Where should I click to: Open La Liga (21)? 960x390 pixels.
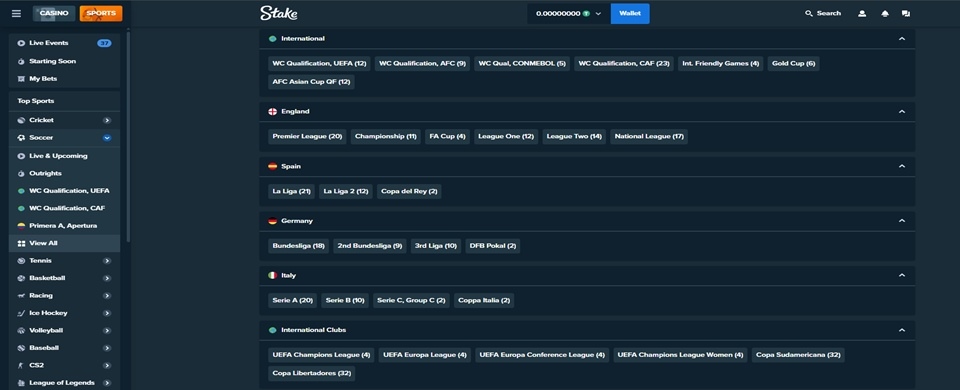(x=291, y=191)
